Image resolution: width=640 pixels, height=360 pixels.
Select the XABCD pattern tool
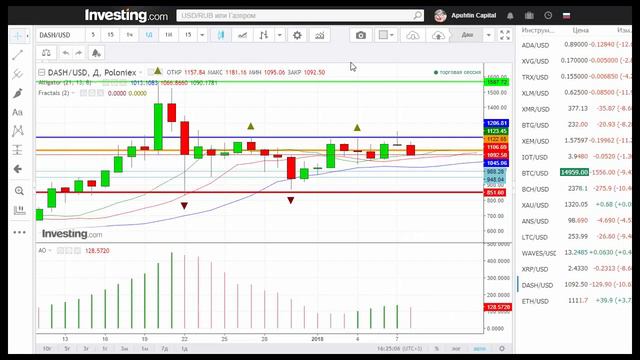[x=18, y=131]
